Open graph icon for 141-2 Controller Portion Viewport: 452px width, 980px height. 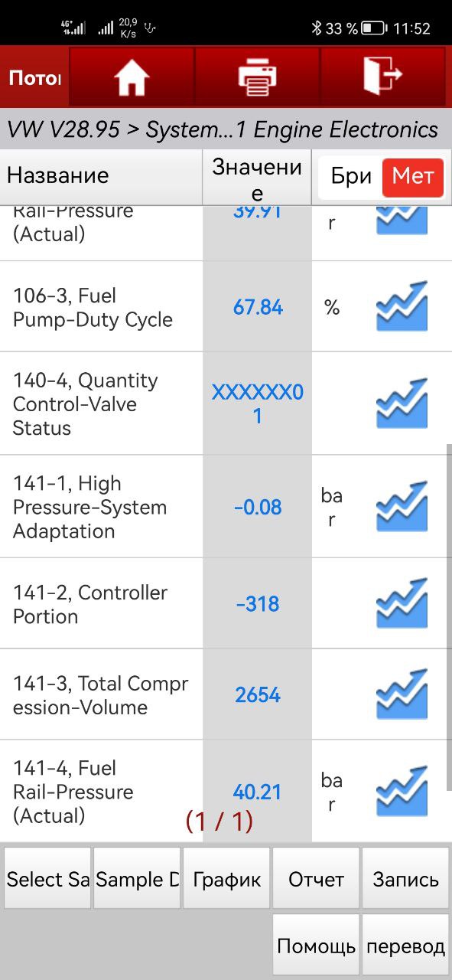[402, 603]
